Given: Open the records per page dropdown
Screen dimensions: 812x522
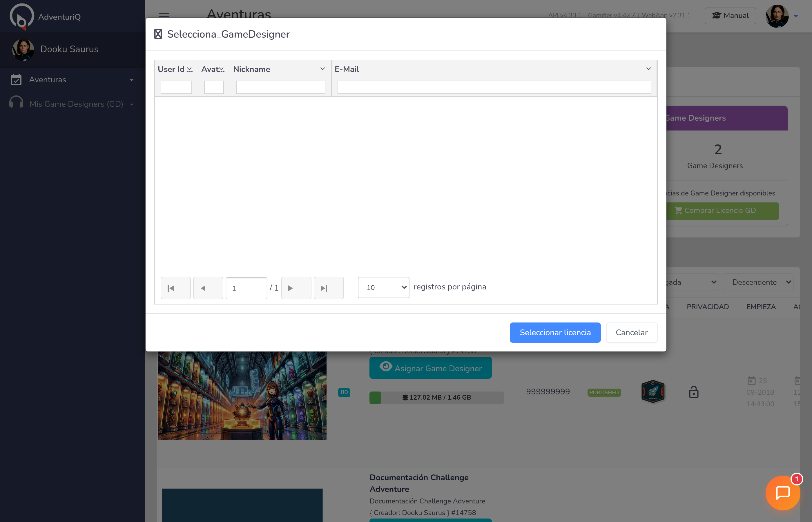Looking at the screenshot, I should (383, 287).
